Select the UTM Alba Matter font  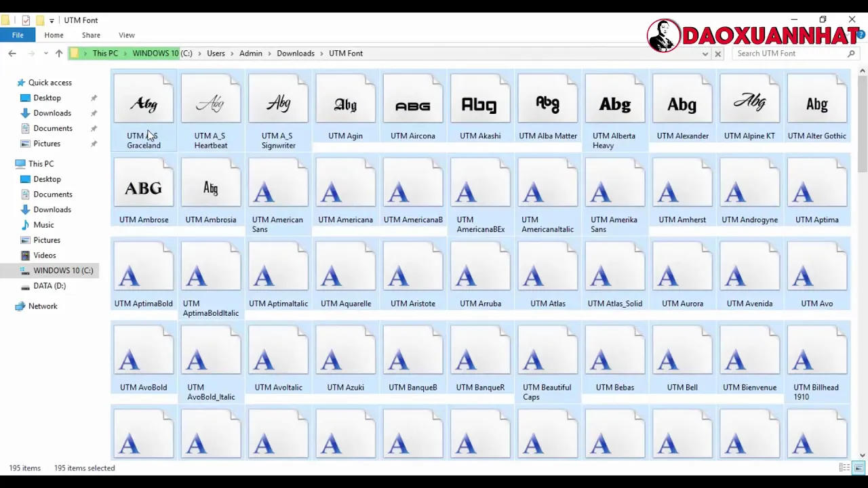click(x=548, y=107)
